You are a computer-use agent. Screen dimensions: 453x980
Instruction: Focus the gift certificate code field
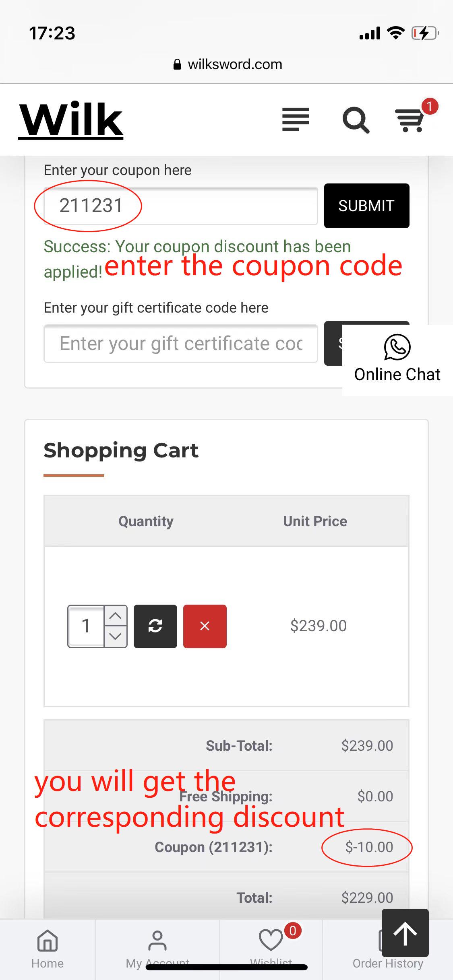181,344
